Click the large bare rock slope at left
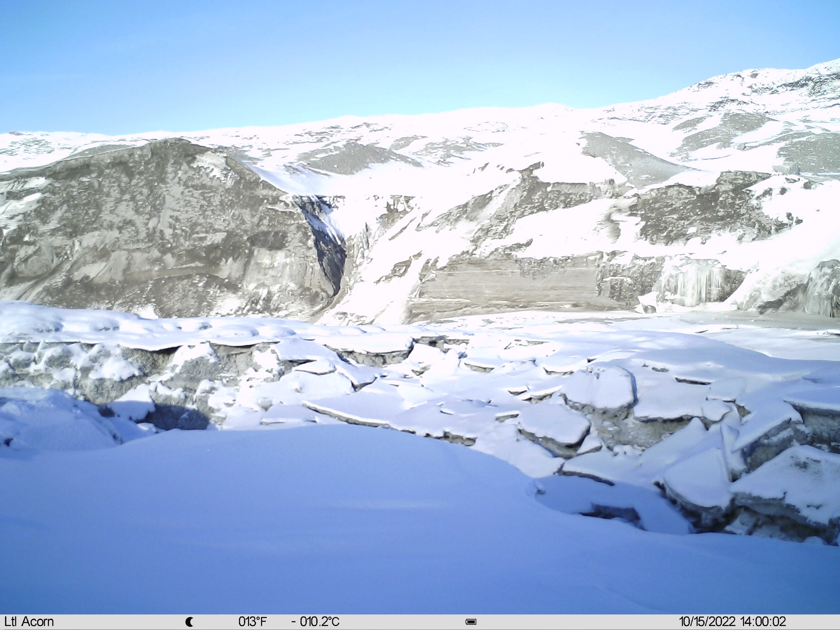The height and width of the screenshot is (630, 840). [152, 228]
